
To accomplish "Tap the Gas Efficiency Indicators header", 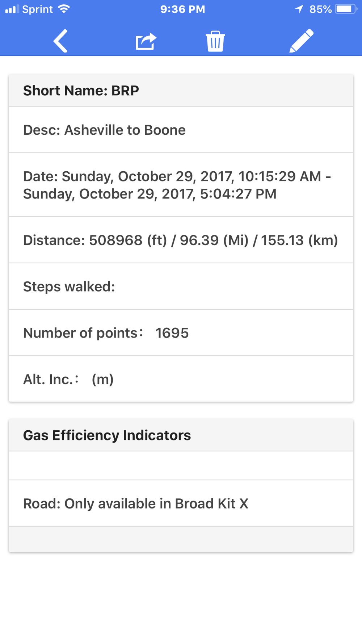I will (181, 435).
